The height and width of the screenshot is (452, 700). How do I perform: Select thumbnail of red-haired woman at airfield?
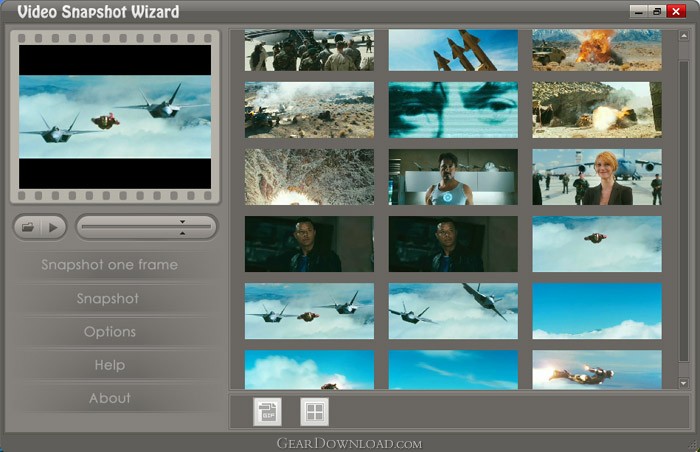(597, 177)
